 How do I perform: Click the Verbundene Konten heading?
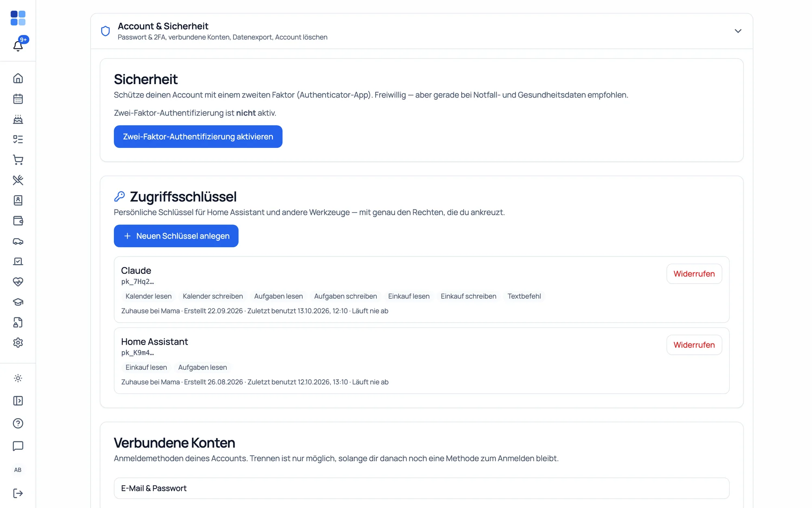pos(175,443)
